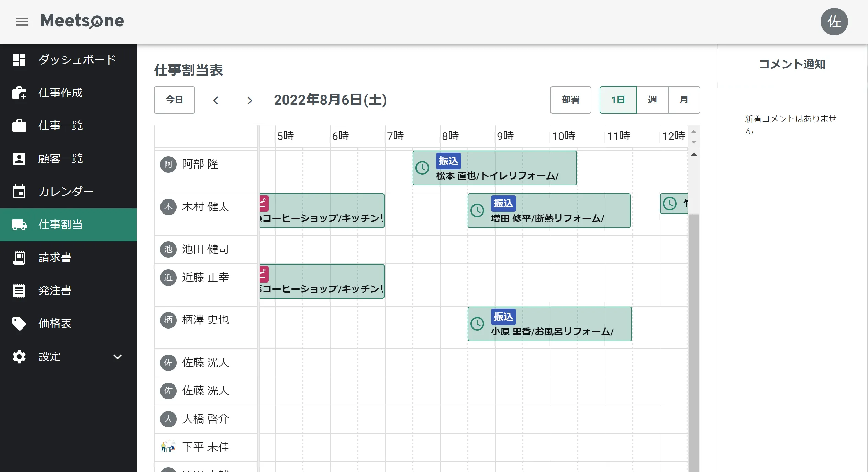
Task: Click the 仕事作成 briefcase-plus icon
Action: [x=19, y=93]
